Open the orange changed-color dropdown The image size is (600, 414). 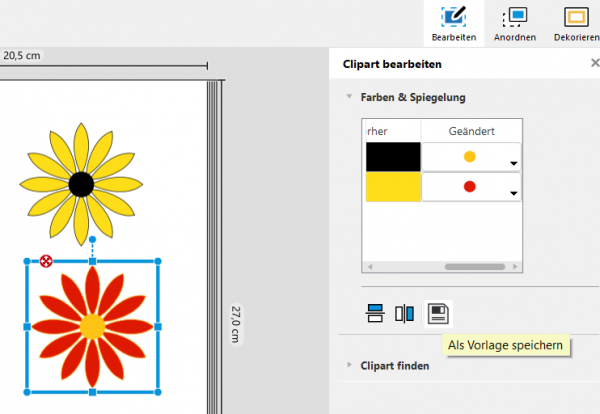[471, 156]
